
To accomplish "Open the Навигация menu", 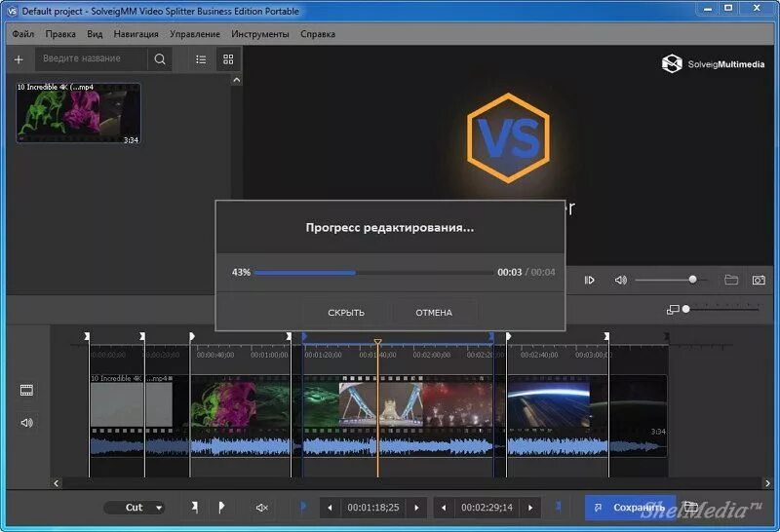I will tap(136, 34).
